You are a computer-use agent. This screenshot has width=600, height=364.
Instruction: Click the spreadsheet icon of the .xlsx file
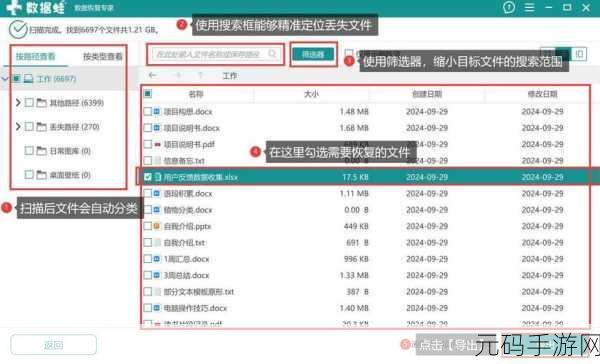point(157,177)
